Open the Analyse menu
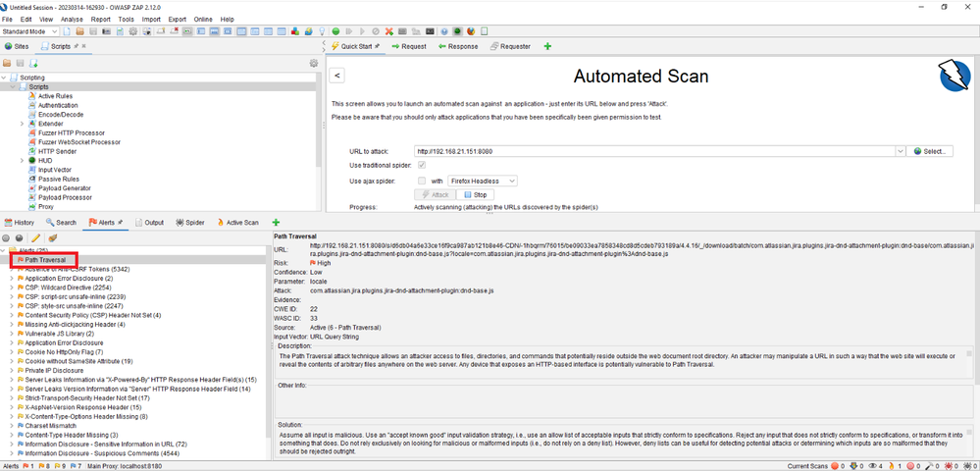 pyautogui.click(x=72, y=20)
